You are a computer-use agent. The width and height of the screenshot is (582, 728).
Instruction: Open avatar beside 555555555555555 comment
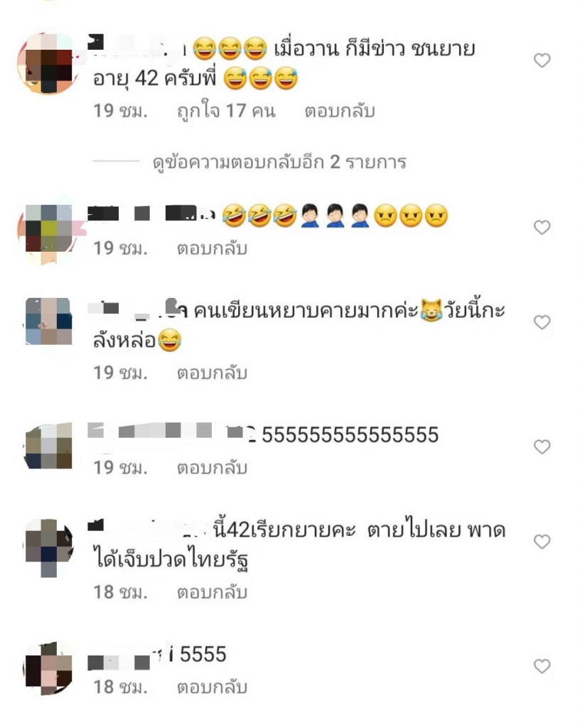click(48, 446)
